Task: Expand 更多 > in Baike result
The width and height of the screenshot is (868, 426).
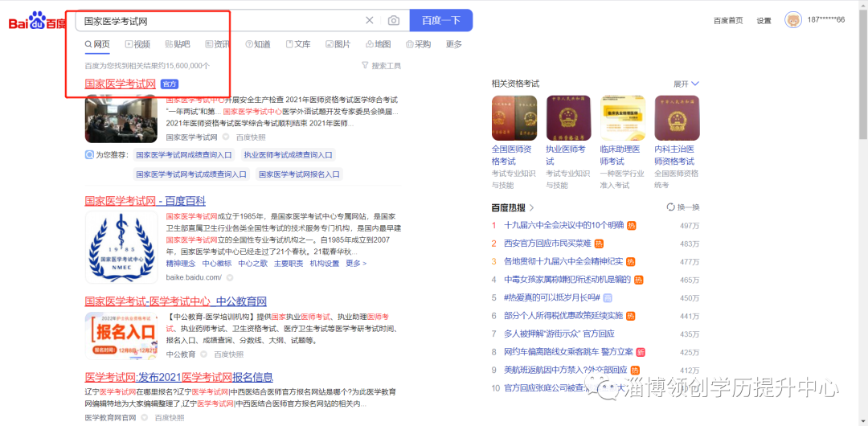Action: [x=356, y=263]
